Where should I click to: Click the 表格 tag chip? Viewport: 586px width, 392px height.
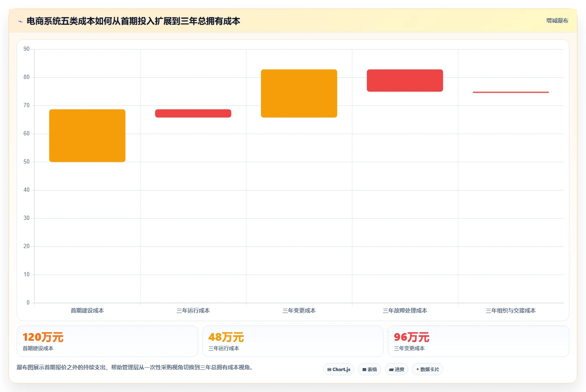[369, 369]
